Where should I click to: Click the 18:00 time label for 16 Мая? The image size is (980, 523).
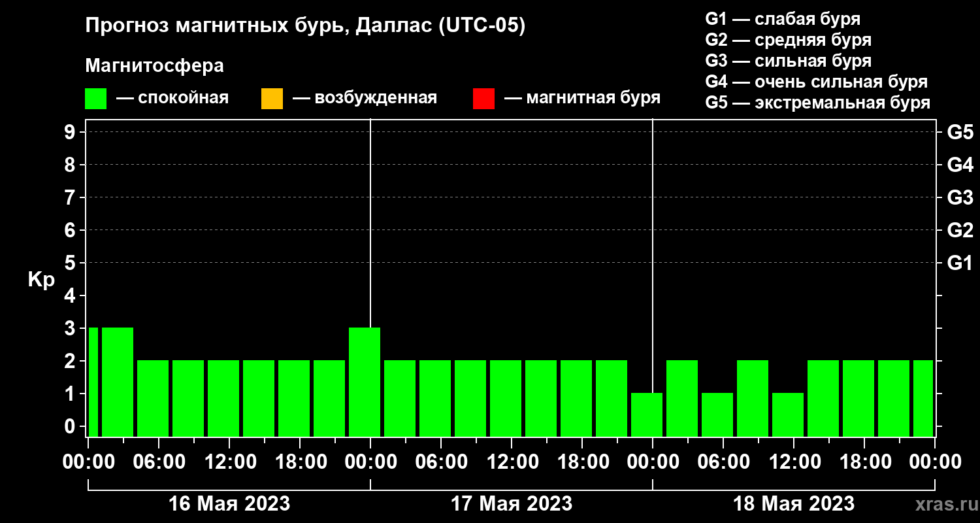coord(300,462)
